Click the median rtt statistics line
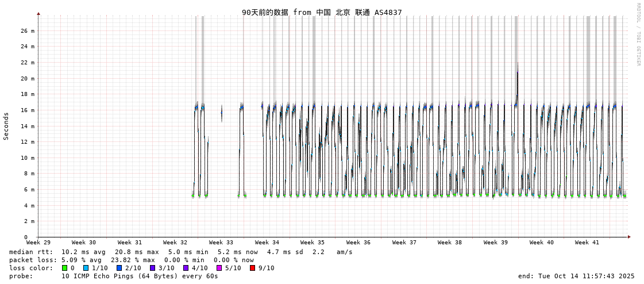The width and height of the screenshot is (644, 284). point(181,252)
